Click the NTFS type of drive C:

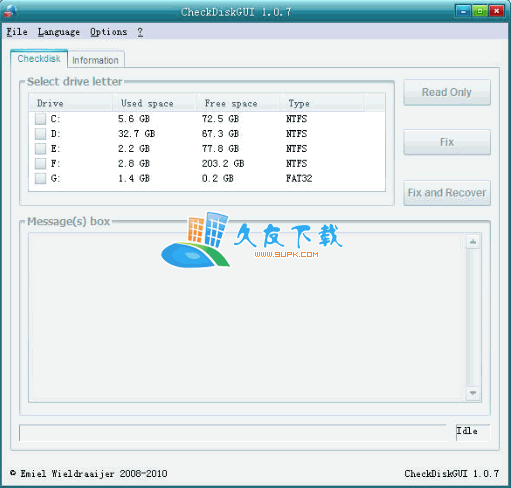[x=296, y=119]
